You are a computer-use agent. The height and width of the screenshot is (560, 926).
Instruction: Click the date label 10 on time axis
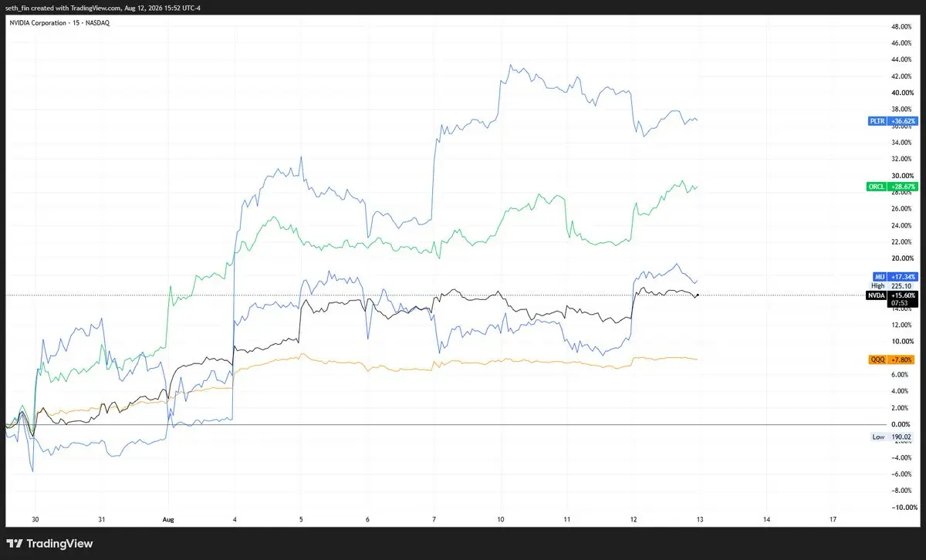[502, 520]
